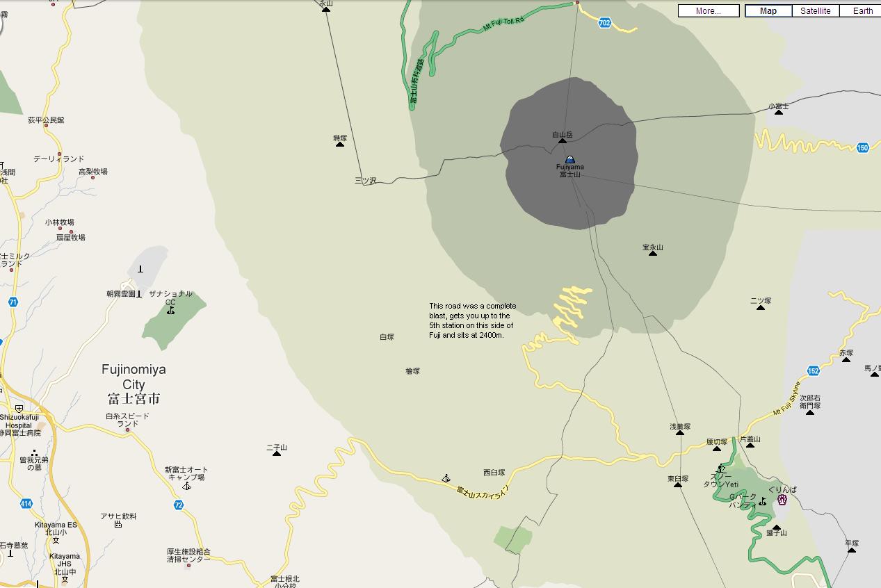The width and height of the screenshot is (881, 588).
Task: Click the ザナショナルCC golf course icon
Action: coord(170,311)
